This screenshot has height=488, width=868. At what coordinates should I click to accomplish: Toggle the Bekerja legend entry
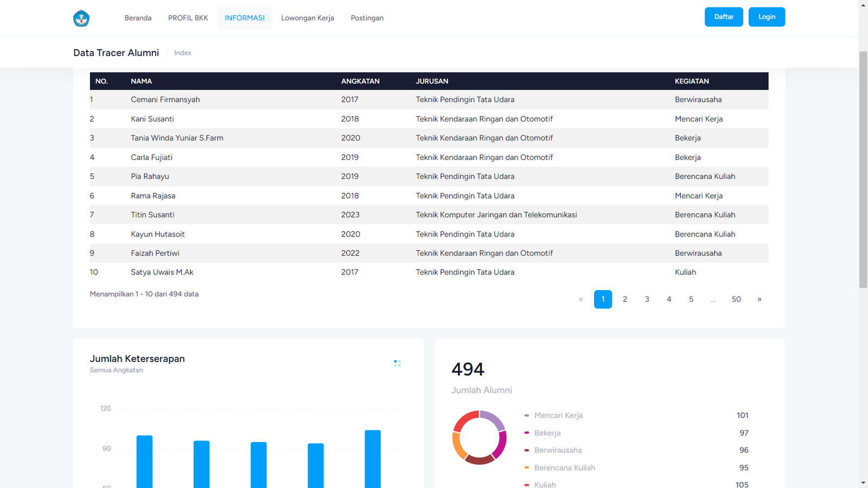click(547, 433)
